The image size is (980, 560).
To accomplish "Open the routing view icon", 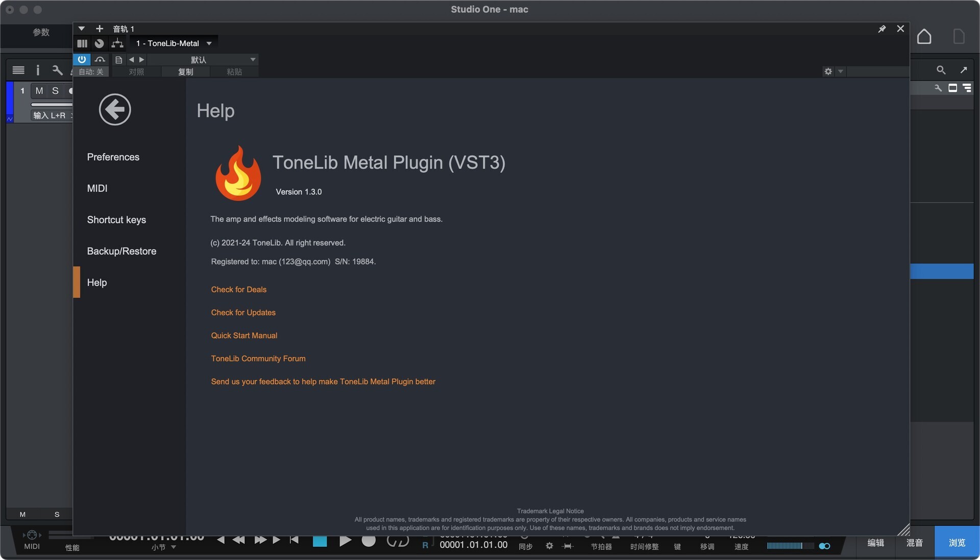I will [x=117, y=43].
